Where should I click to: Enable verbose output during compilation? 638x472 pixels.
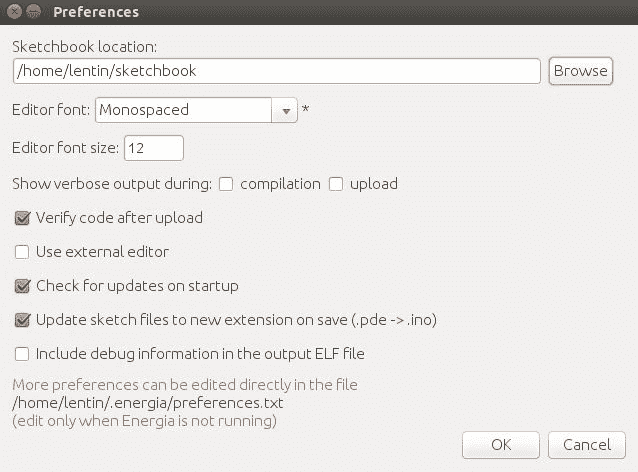tap(226, 184)
